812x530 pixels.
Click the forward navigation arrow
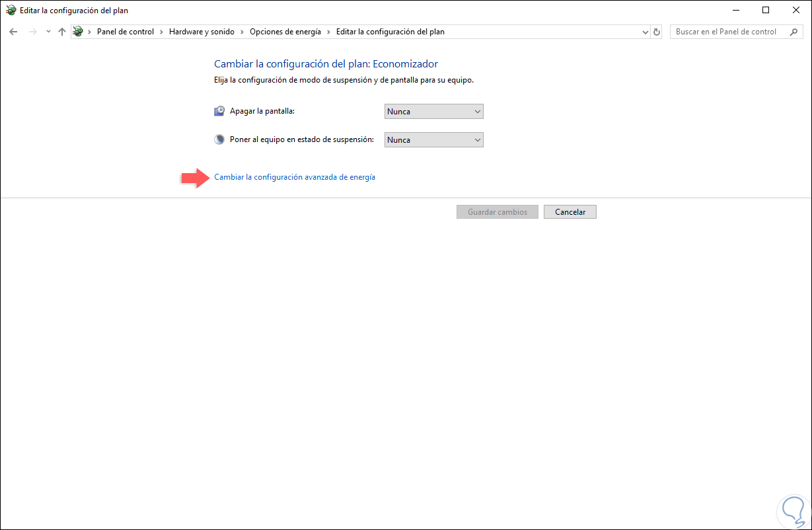32,32
